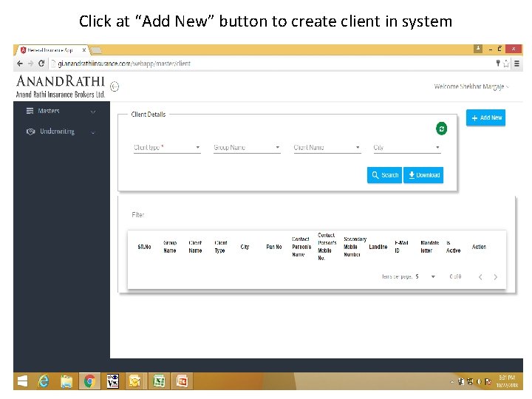Click the saved password key icon
This screenshot has height=399, width=532.
pos(498,63)
